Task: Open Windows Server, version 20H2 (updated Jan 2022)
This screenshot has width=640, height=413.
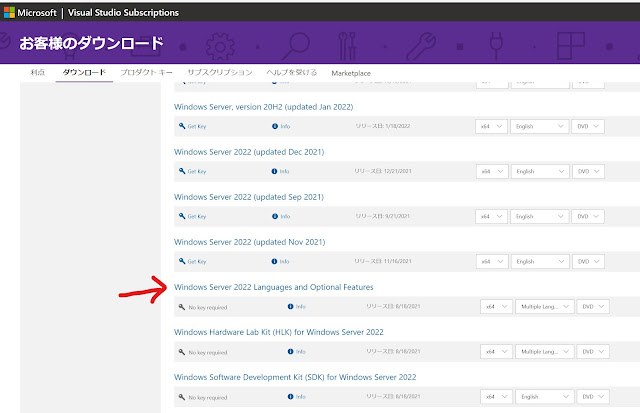Action: click(x=263, y=107)
